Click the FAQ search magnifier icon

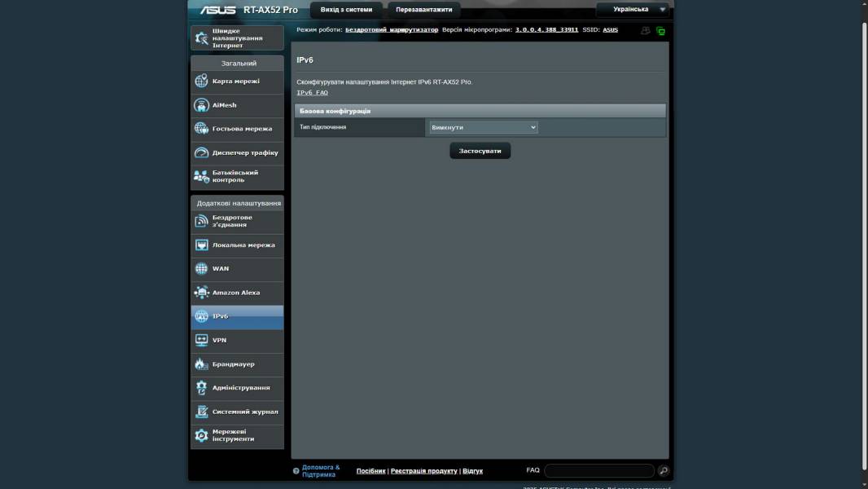[664, 471]
